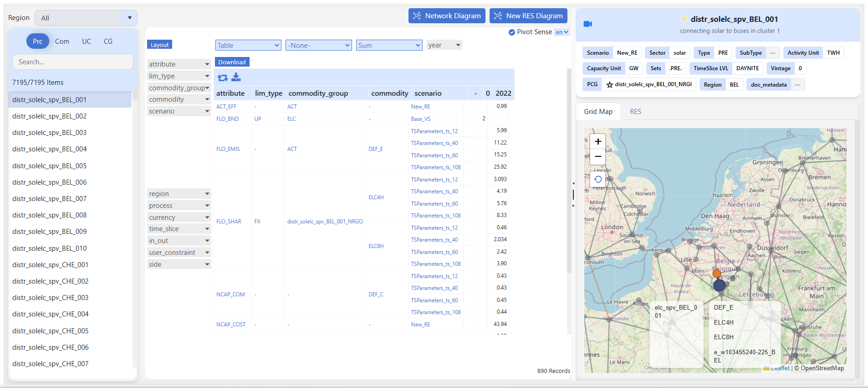
Task: Open the New RES Diagram
Action: 528,16
